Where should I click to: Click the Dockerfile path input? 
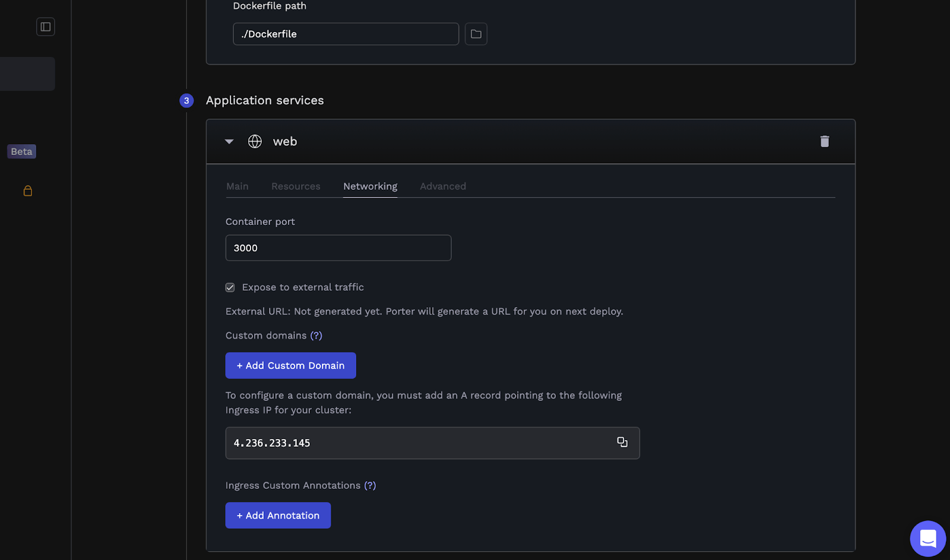coord(346,34)
